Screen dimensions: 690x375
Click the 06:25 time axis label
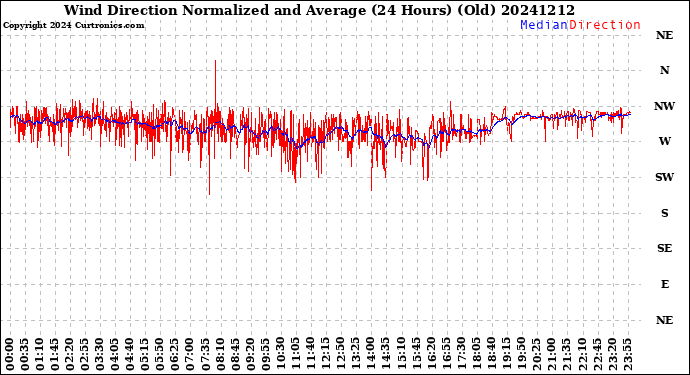[175, 355]
